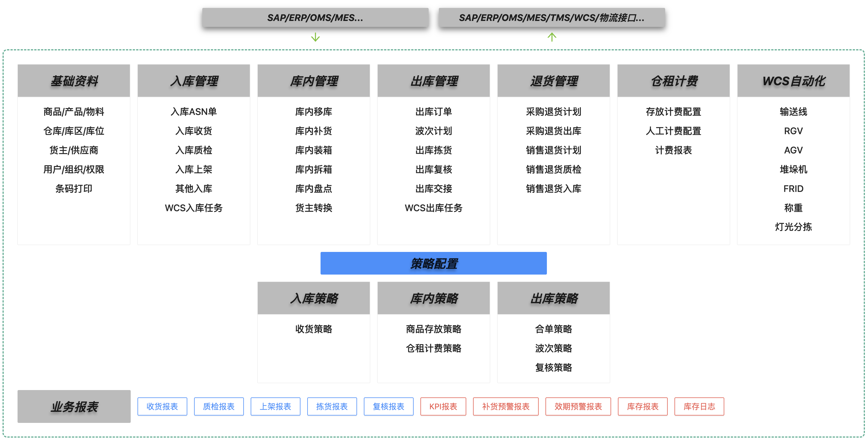Click RGV entry
The height and width of the screenshot is (441, 868).
(794, 131)
